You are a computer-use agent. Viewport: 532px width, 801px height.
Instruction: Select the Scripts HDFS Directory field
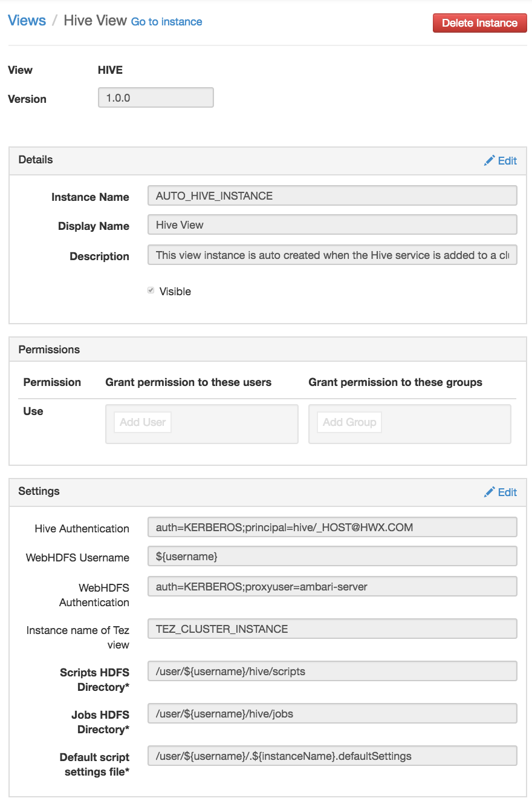[332, 671]
